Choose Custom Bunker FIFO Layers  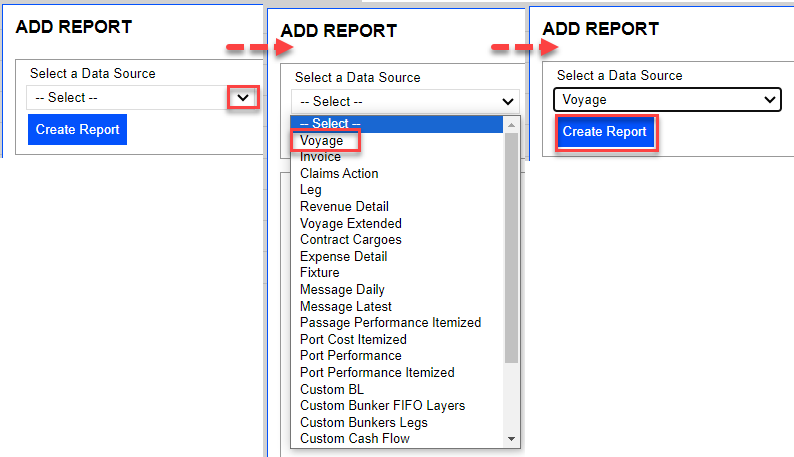click(382, 405)
